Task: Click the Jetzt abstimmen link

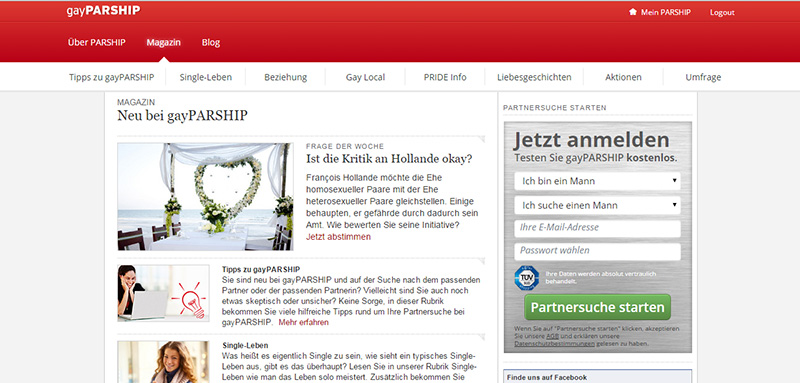Action: 338,237
